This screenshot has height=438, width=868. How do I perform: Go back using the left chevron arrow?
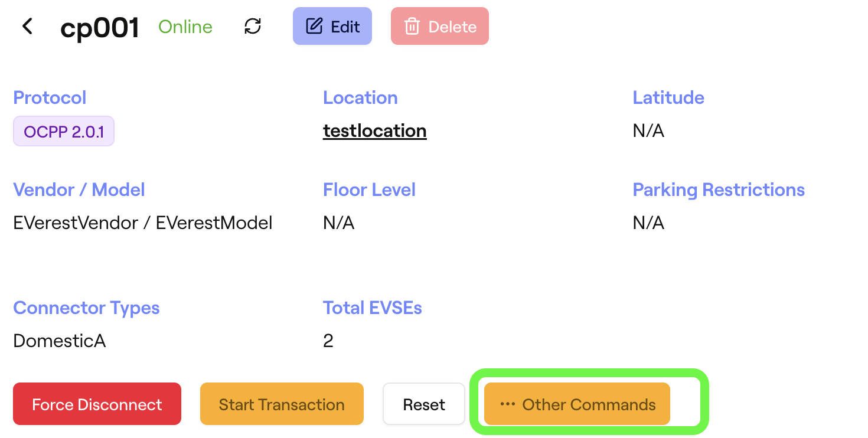(x=27, y=27)
